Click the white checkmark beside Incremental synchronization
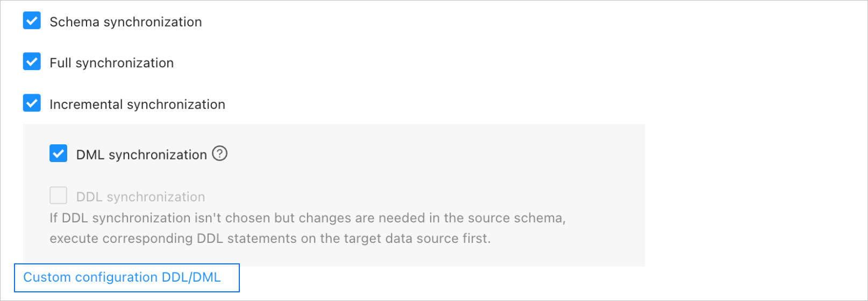 pyautogui.click(x=32, y=103)
